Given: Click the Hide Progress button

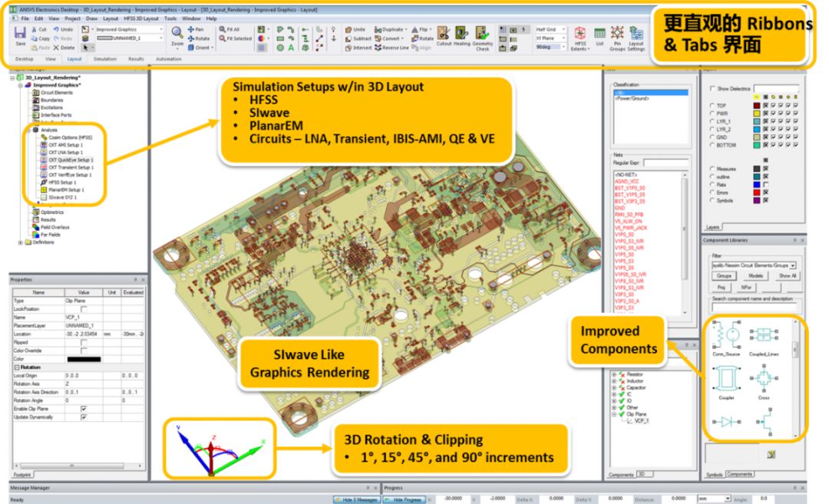Looking at the screenshot, I should click(x=405, y=499).
